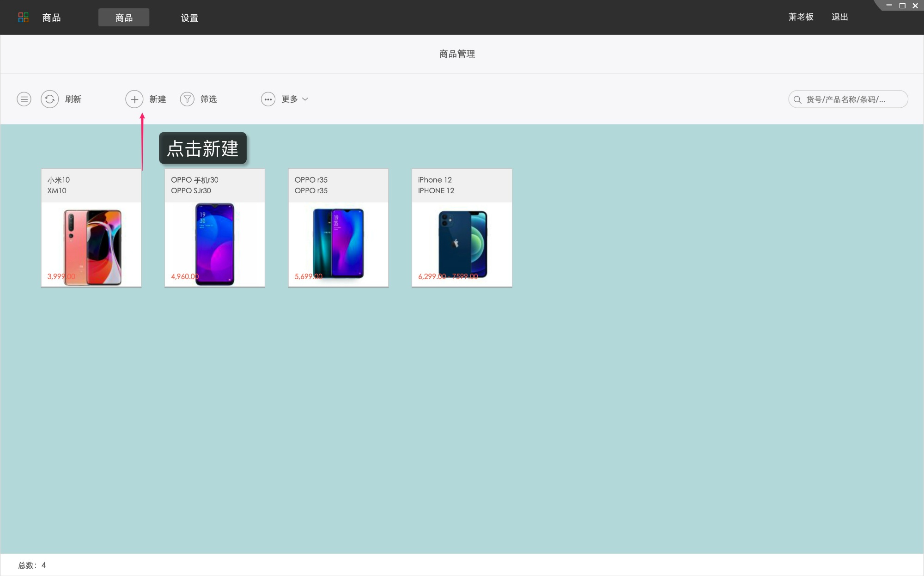
Task: Click the circular refresh icon
Action: click(x=49, y=99)
